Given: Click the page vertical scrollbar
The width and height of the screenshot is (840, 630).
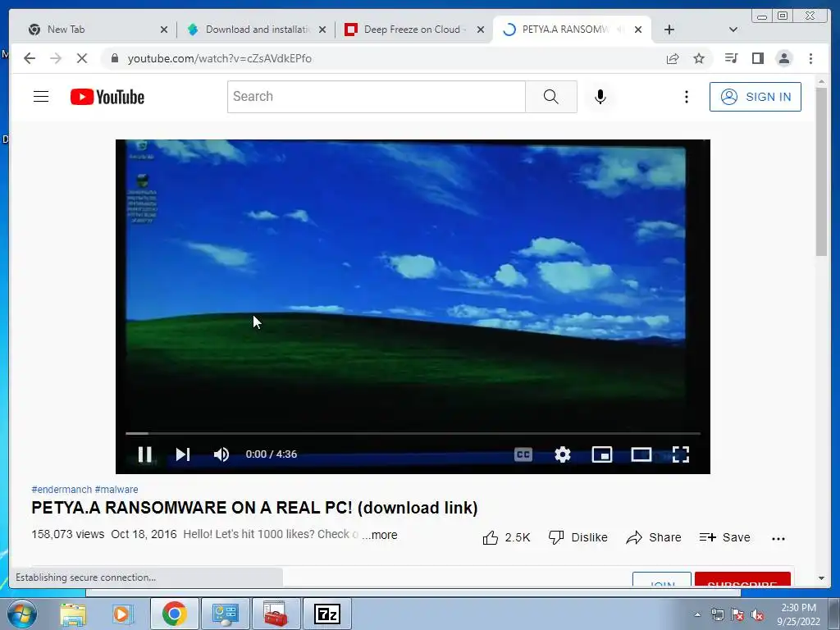Looking at the screenshot, I should [821, 171].
